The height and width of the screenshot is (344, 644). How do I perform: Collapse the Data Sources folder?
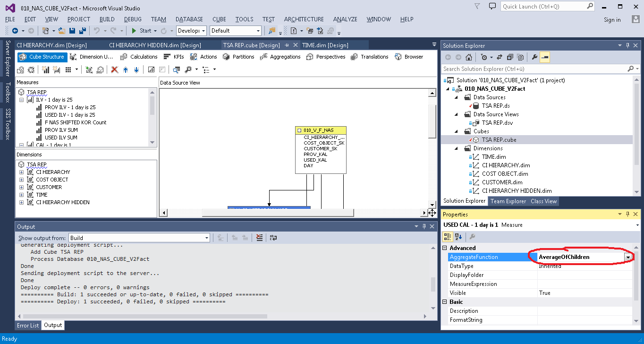457,97
